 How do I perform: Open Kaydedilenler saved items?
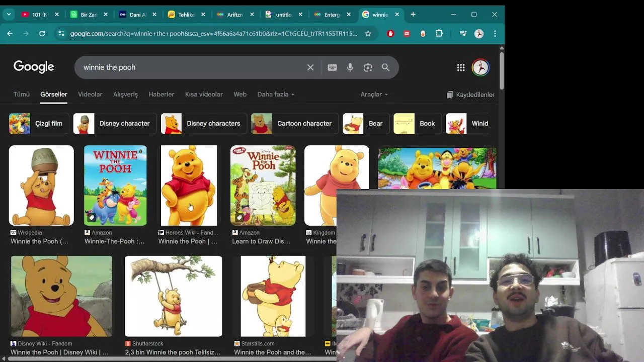click(x=470, y=95)
